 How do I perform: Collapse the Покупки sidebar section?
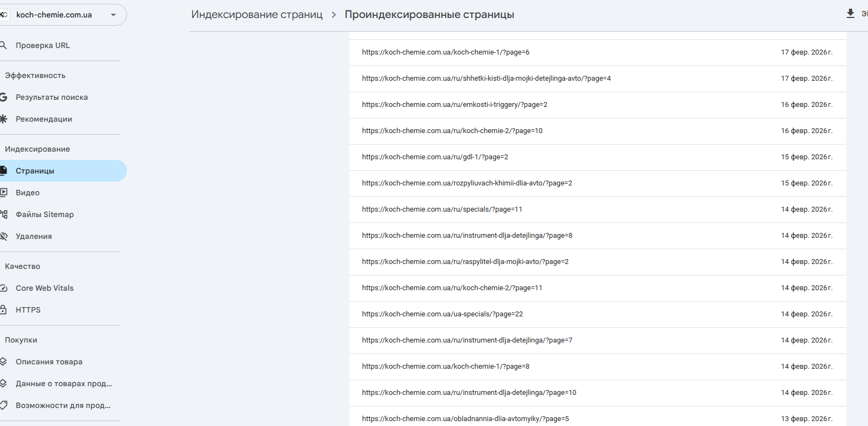[x=21, y=340]
